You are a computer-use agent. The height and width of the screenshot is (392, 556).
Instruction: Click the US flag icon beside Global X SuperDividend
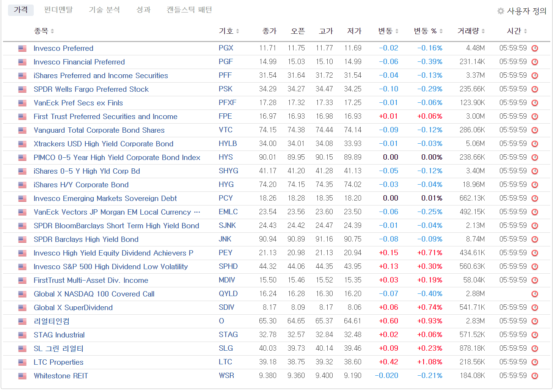click(x=22, y=308)
